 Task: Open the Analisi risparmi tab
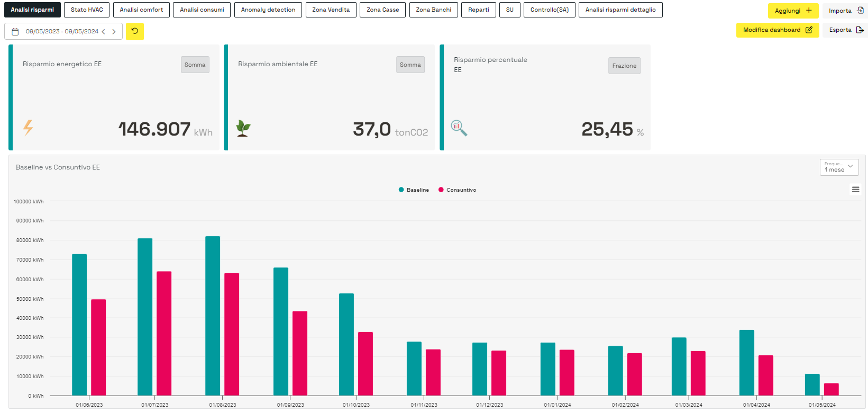(32, 10)
